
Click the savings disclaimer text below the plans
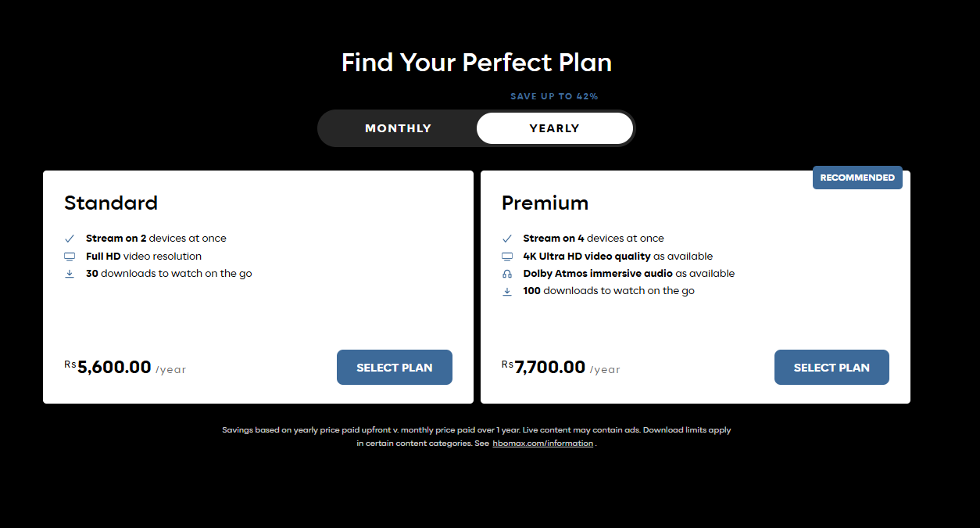(476, 430)
